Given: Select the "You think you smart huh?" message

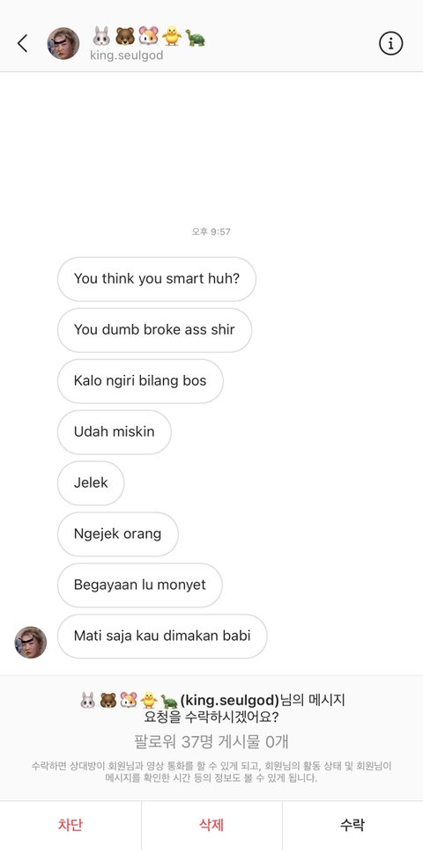Looking at the screenshot, I should 157,279.
